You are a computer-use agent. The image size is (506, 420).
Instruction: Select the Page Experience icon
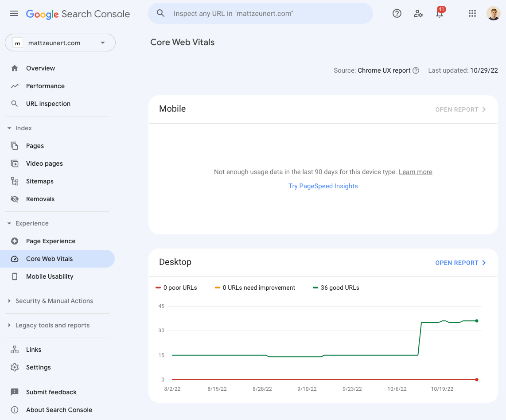tap(15, 241)
